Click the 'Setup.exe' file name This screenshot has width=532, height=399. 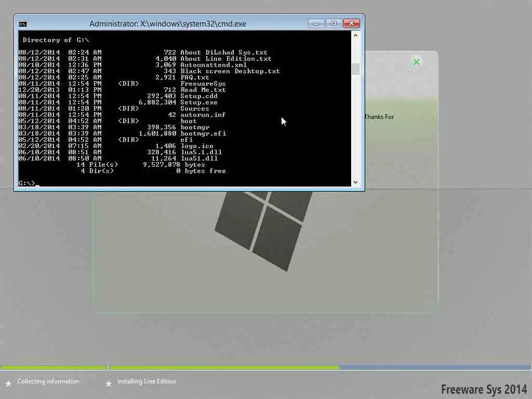pyautogui.click(x=199, y=102)
